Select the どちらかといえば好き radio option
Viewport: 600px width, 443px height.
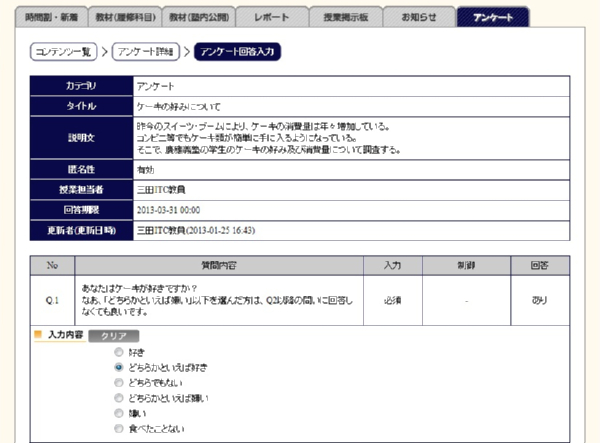[x=120, y=367]
